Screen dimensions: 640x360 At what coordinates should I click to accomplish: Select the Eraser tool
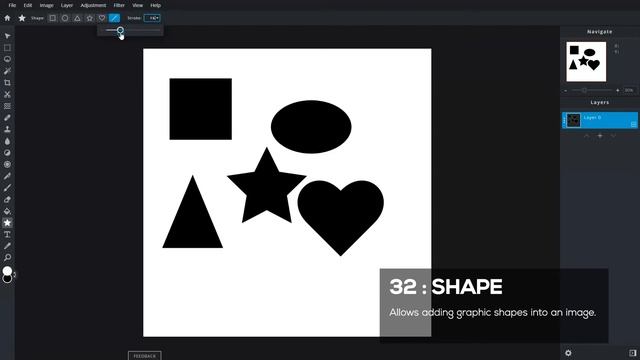click(7, 200)
